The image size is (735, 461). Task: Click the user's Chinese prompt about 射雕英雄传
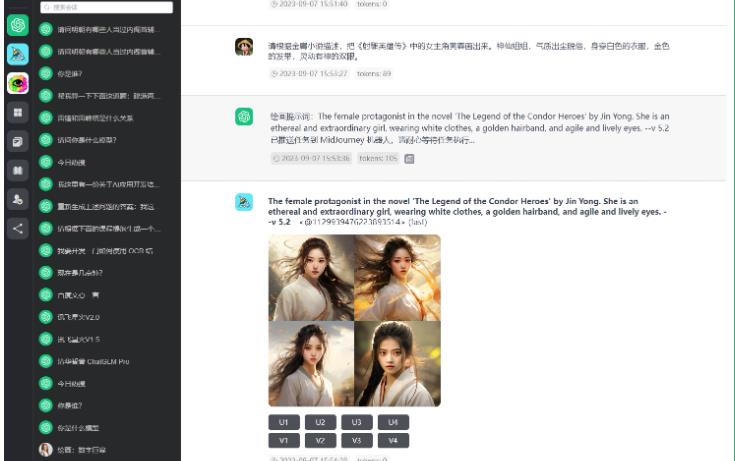tap(468, 51)
